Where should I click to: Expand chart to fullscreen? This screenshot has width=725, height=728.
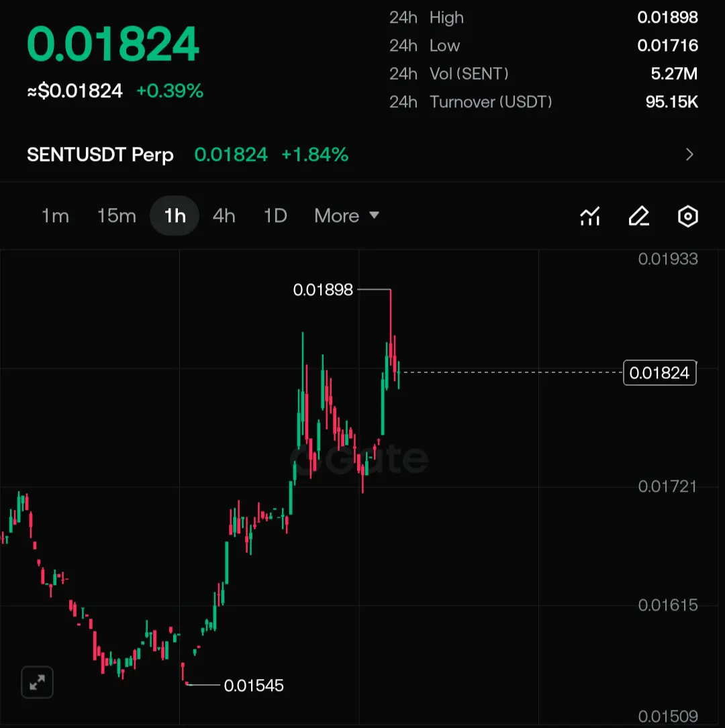point(37,682)
